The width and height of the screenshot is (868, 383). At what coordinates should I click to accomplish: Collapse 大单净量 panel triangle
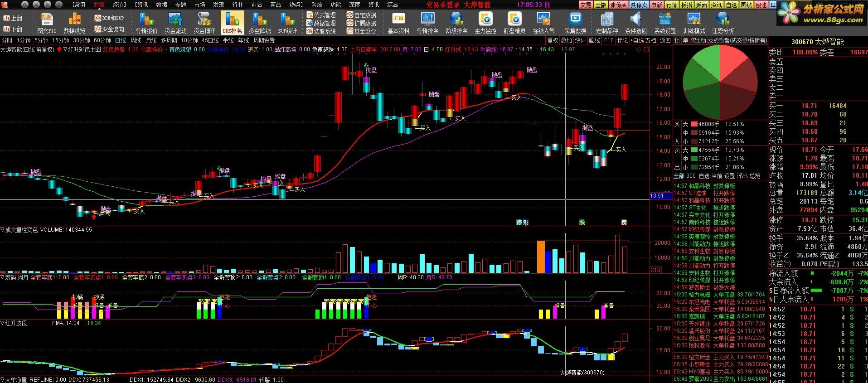2,380
